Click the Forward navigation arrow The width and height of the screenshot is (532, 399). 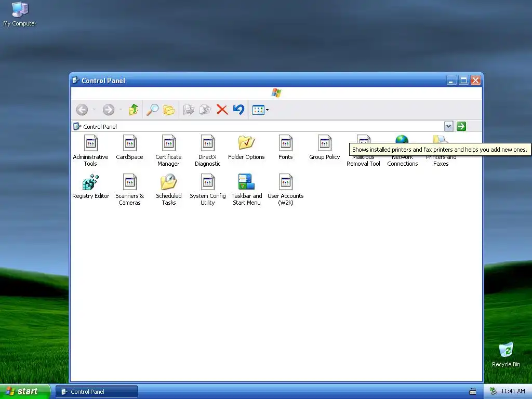[109, 110]
